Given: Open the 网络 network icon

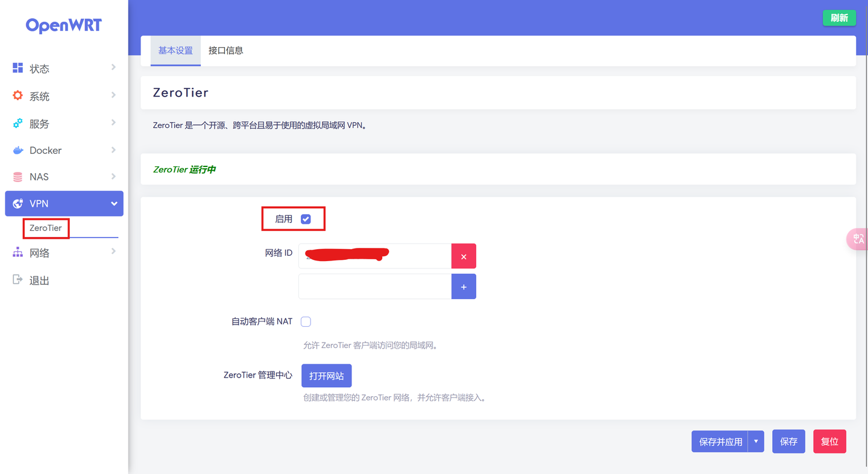Looking at the screenshot, I should point(17,252).
